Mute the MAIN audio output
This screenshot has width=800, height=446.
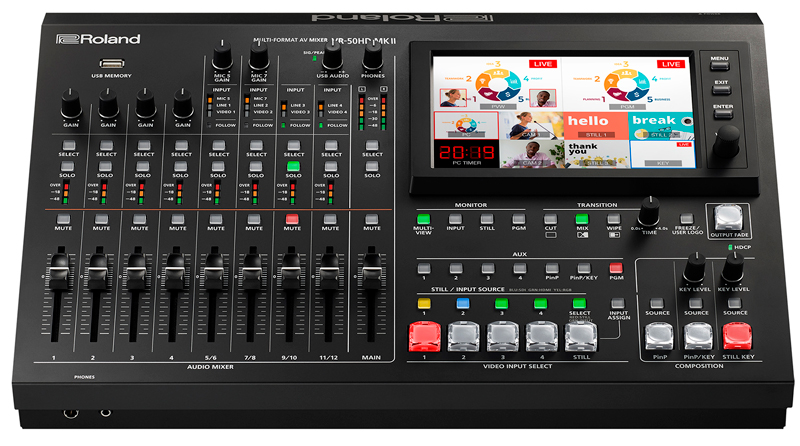click(372, 219)
